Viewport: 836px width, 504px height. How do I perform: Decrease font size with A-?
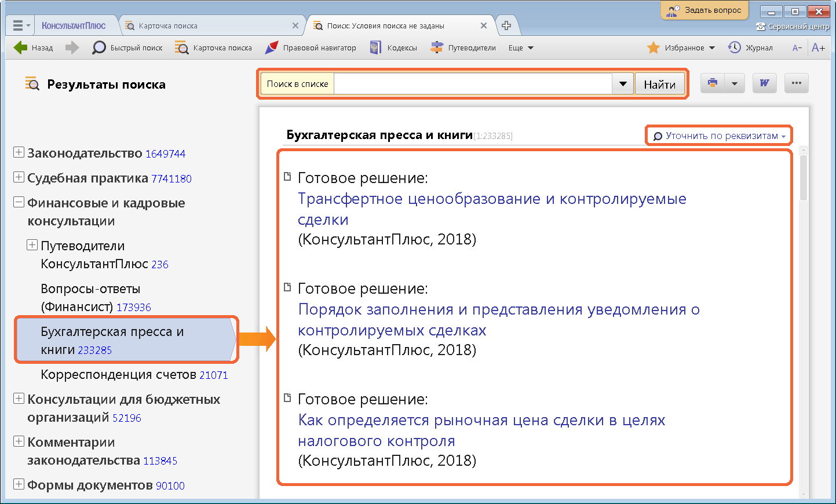[797, 48]
